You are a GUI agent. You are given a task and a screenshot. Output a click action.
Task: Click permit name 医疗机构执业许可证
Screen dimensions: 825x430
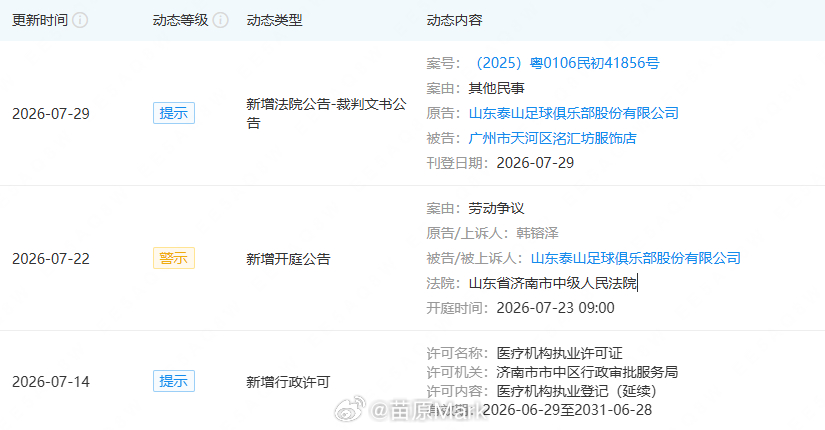559,353
